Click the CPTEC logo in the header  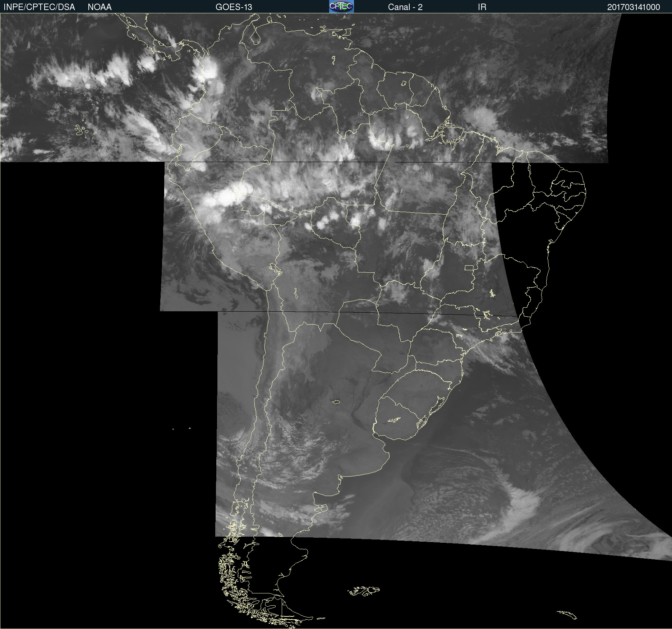[x=341, y=6]
